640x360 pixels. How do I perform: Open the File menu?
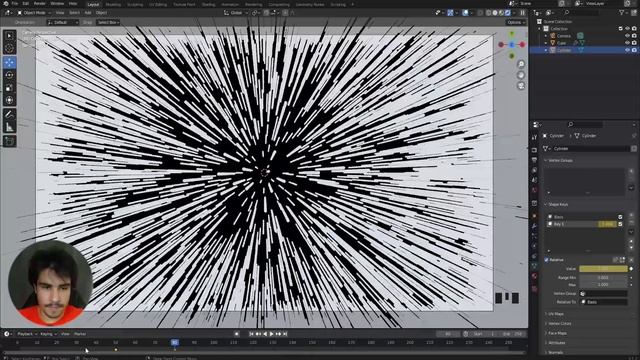point(15,4)
